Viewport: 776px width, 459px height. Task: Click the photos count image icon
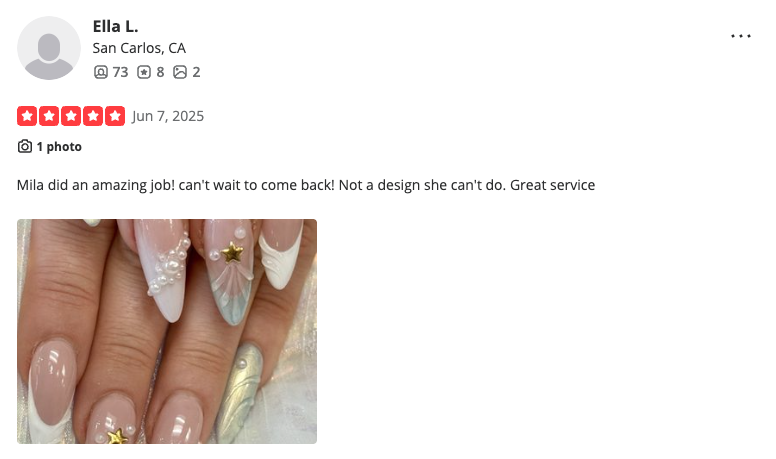[180, 72]
